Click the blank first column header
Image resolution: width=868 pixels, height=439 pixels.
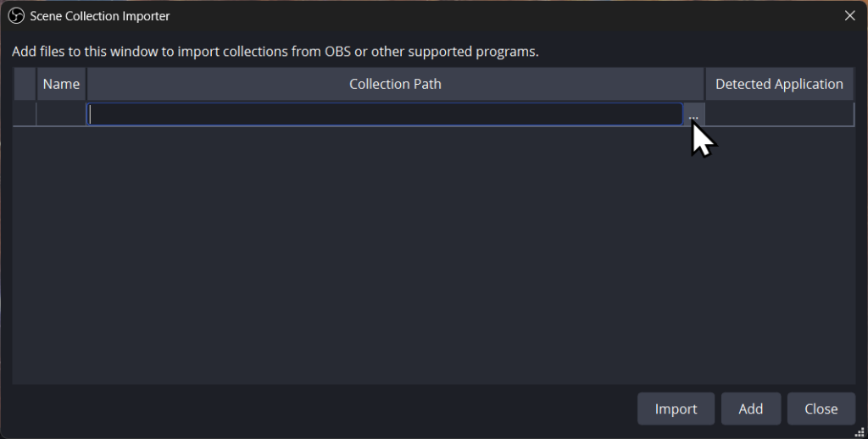(x=25, y=84)
